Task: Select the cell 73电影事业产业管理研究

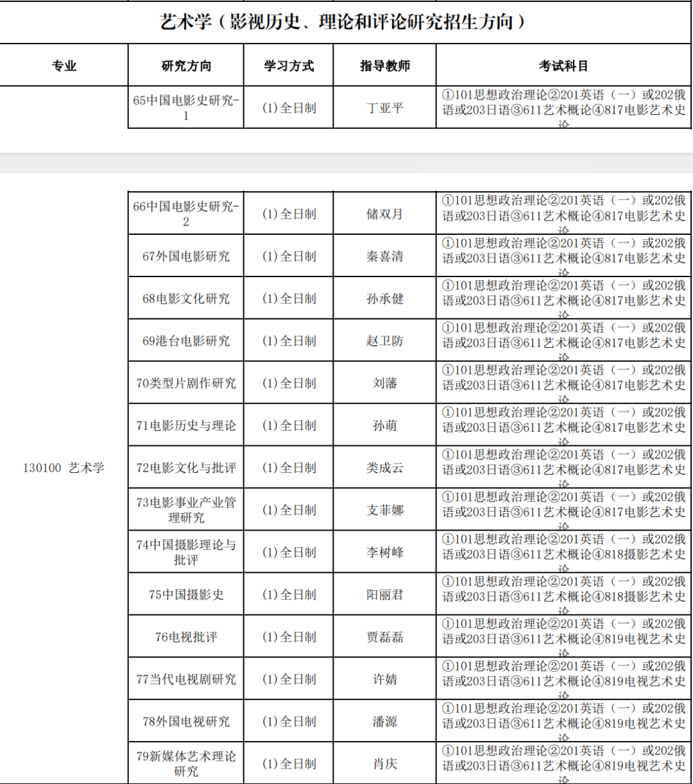Action: click(x=186, y=510)
